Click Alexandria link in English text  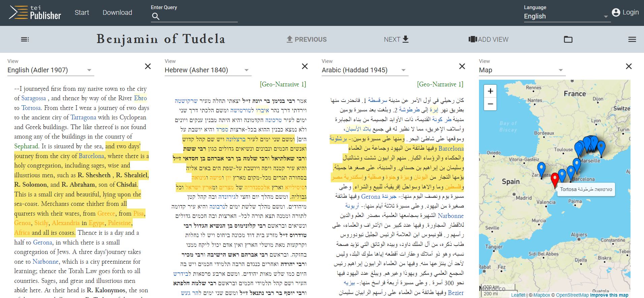pos(66,223)
